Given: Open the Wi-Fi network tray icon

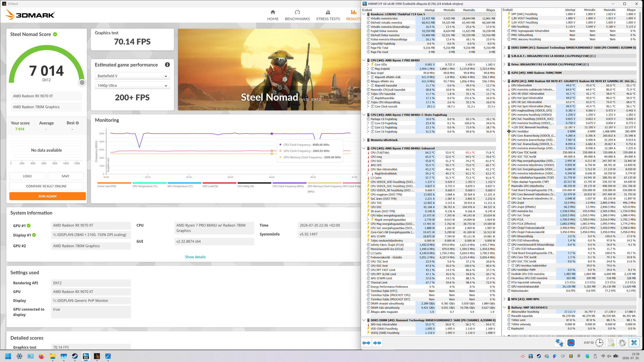Looking at the screenshot, I should click(x=603, y=356).
